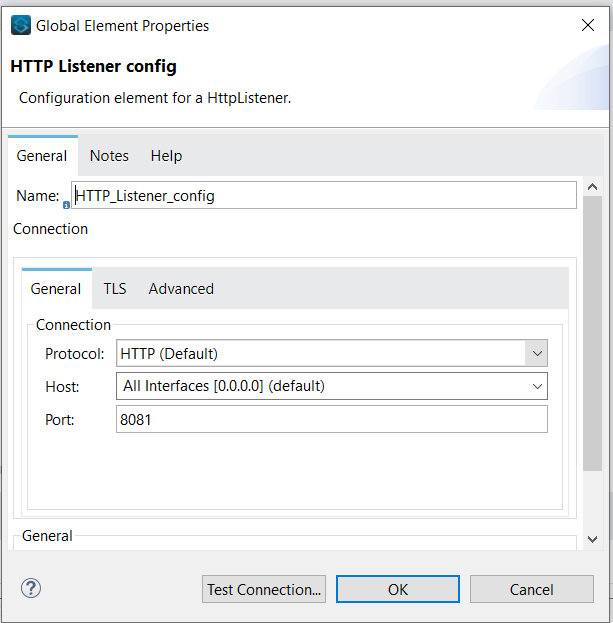Select the Connection General tab beside TLS
The height and width of the screenshot is (623, 613).
point(56,289)
